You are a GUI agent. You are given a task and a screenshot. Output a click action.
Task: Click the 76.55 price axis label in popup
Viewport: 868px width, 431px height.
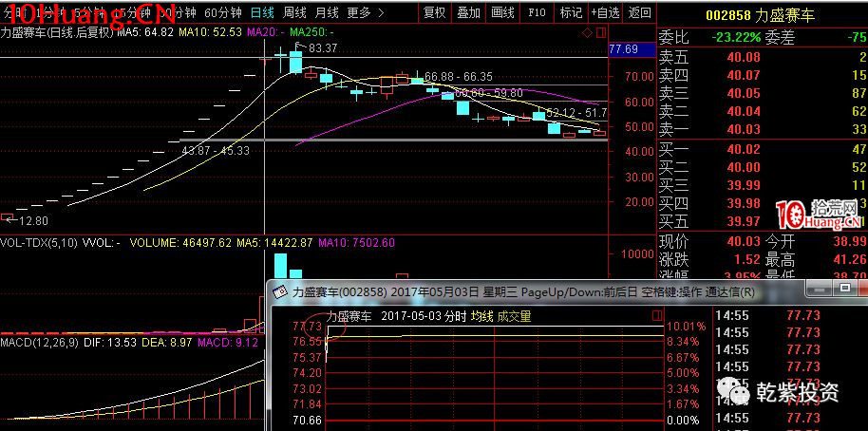point(308,342)
